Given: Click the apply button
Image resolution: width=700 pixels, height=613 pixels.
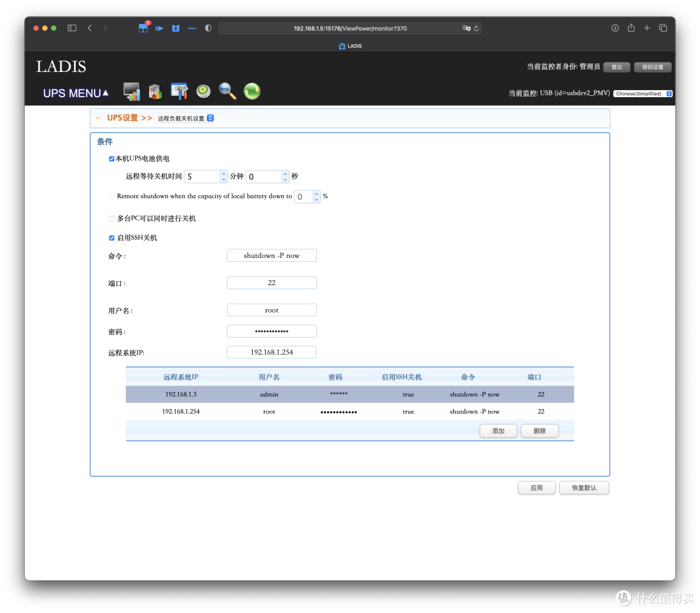Looking at the screenshot, I should pyautogui.click(x=537, y=488).
